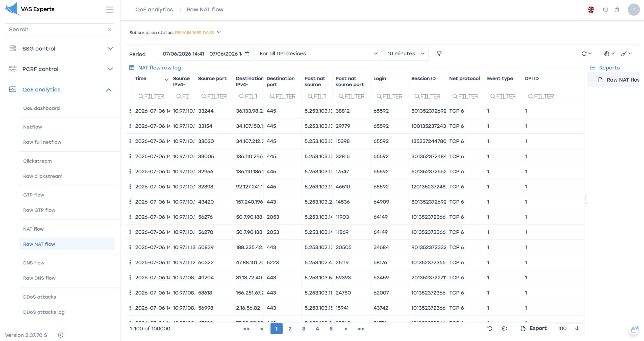Open messages envelope icon
The width and height of the screenshot is (644, 341).
coord(605,10)
